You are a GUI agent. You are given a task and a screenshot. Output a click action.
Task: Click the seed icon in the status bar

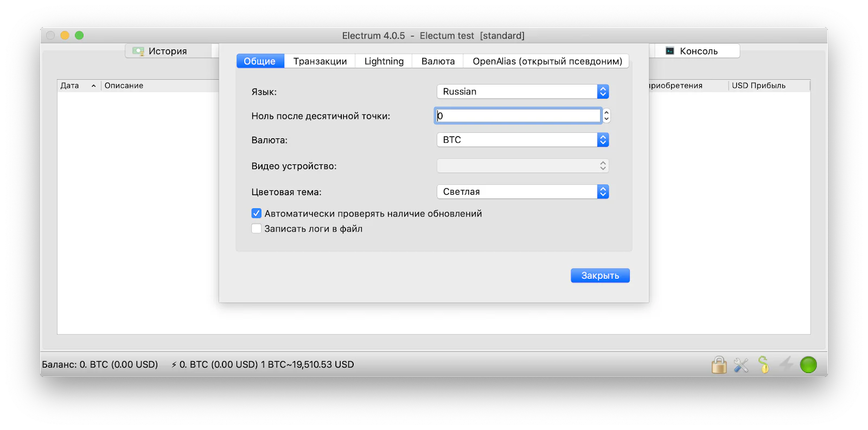[763, 365]
